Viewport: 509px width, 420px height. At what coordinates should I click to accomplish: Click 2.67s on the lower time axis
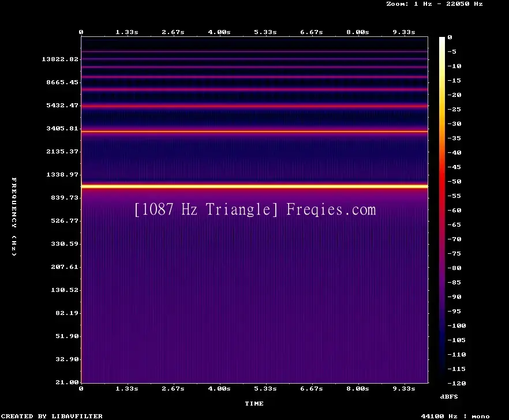click(173, 388)
